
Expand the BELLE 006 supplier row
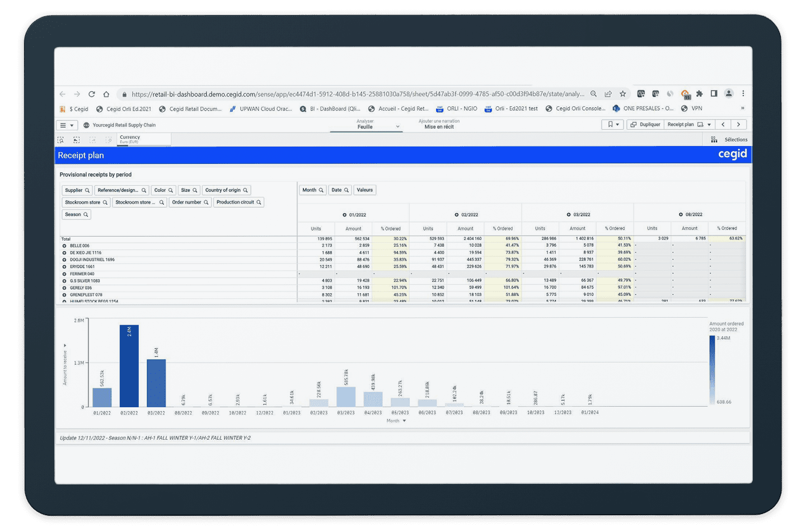(64, 246)
